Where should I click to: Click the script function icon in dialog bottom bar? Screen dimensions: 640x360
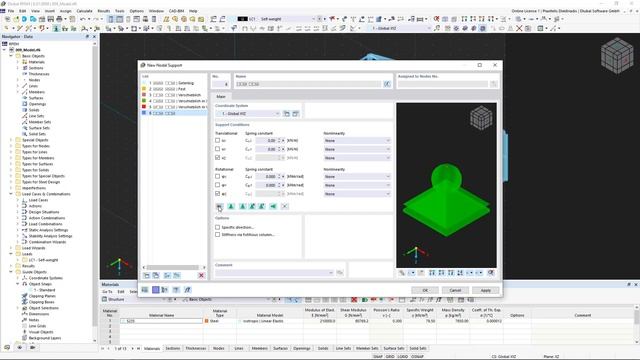click(x=187, y=290)
